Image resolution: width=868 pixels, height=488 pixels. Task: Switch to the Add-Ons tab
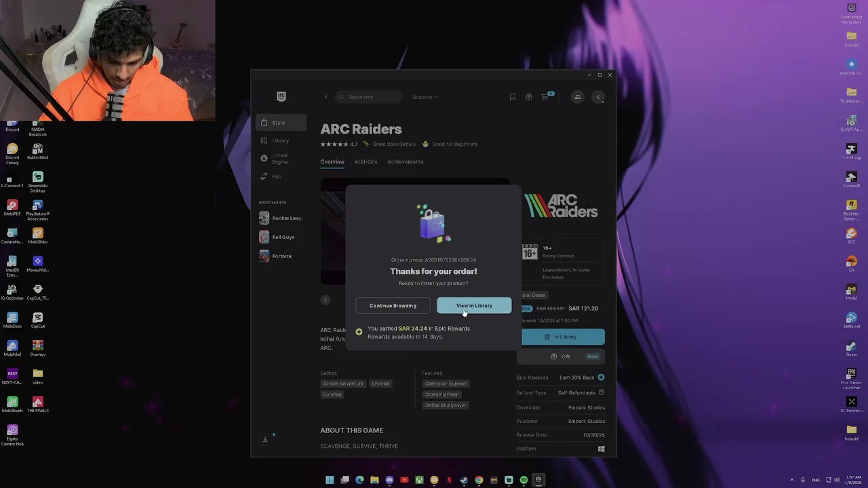point(366,162)
